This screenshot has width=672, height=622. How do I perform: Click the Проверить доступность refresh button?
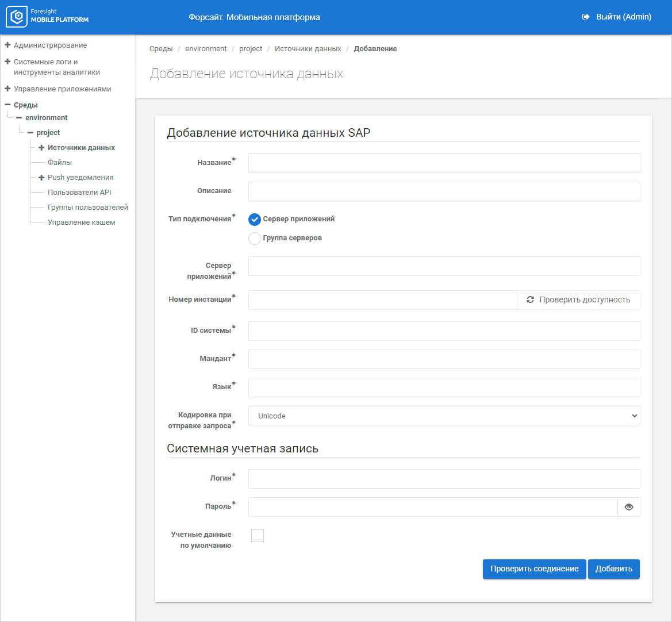(x=578, y=300)
